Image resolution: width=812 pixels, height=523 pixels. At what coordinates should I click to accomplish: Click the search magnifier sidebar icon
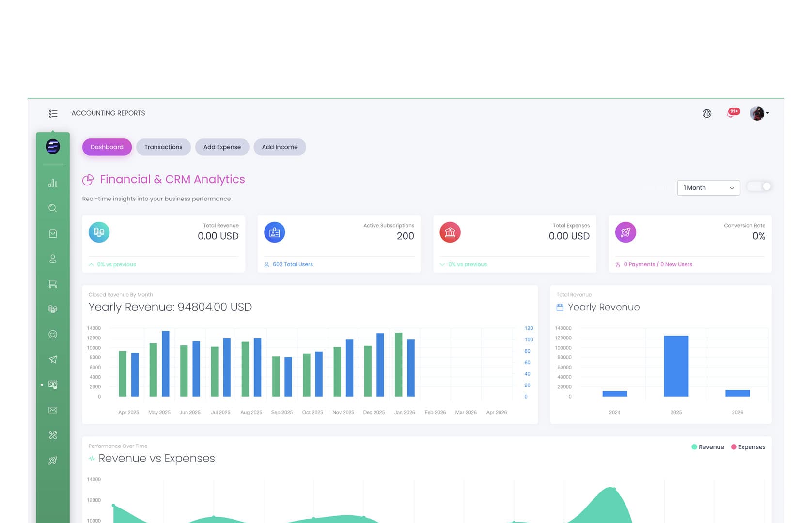pos(53,208)
